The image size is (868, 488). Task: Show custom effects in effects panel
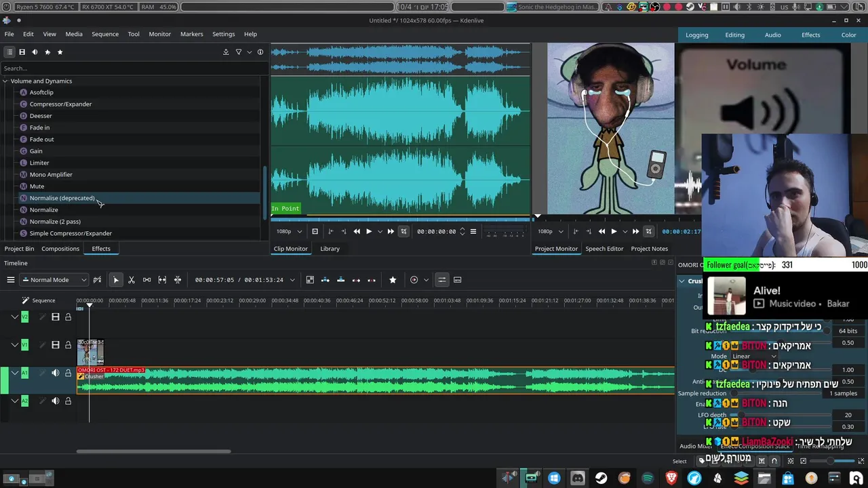coord(47,52)
